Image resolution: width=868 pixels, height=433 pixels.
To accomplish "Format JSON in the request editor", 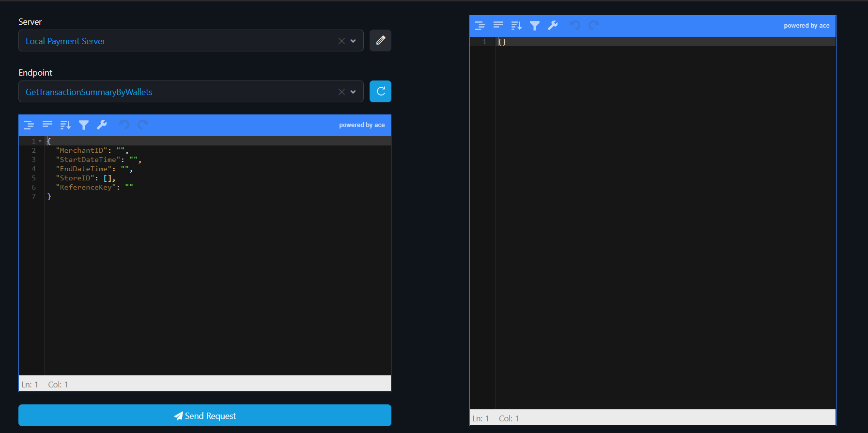I will click(x=29, y=125).
